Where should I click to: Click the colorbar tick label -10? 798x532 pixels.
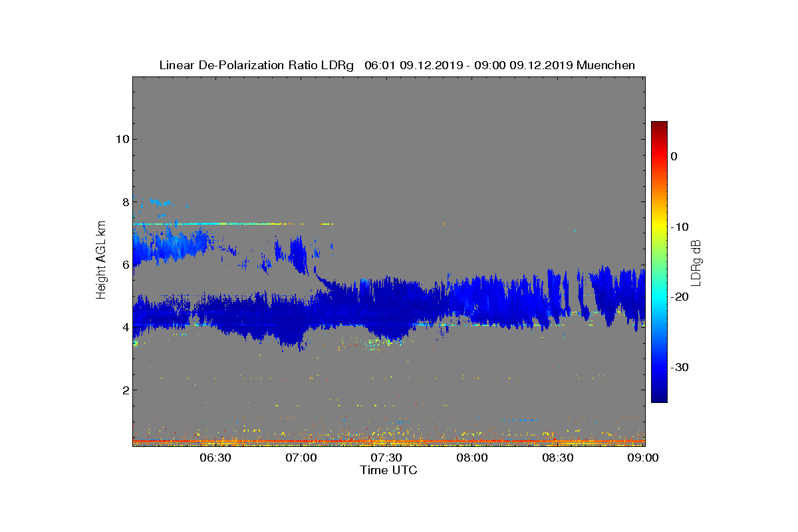(679, 227)
